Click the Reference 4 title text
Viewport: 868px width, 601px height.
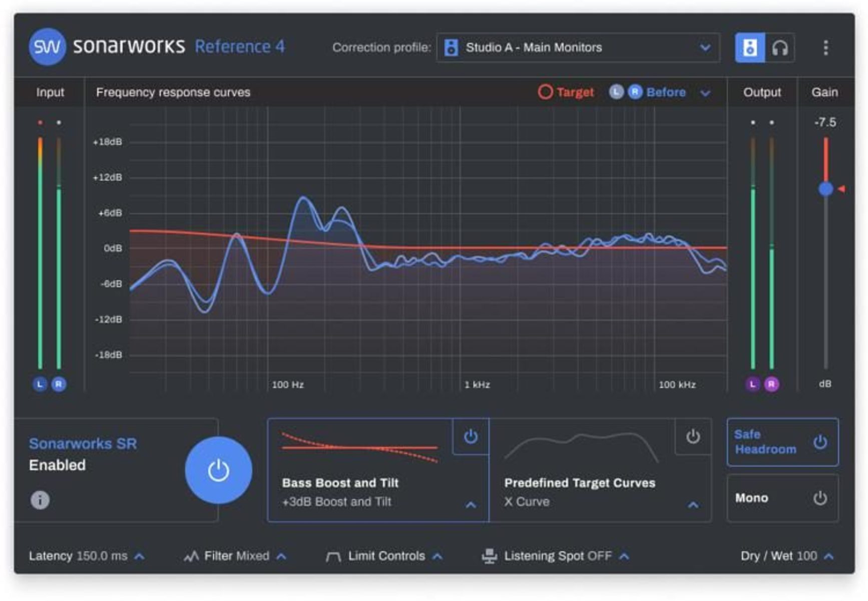(x=240, y=47)
